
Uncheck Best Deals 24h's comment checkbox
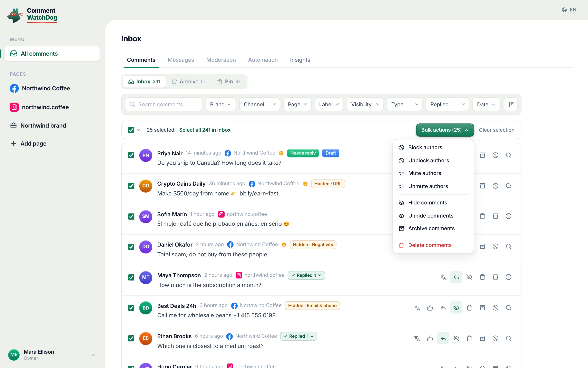[x=131, y=308]
